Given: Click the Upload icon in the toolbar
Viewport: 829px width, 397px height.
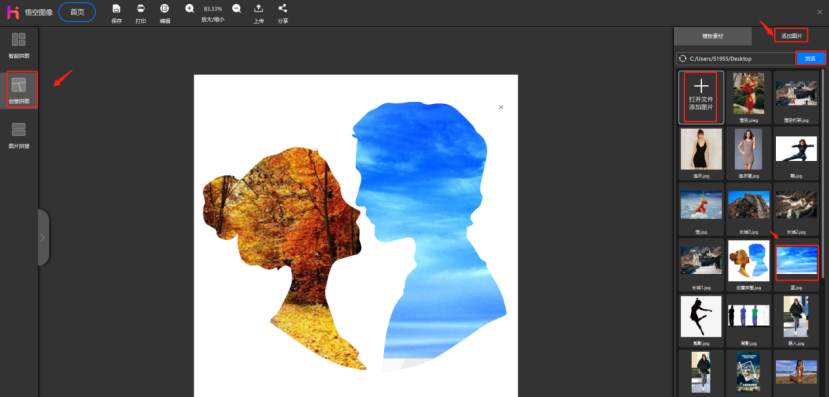Looking at the screenshot, I should tap(258, 8).
